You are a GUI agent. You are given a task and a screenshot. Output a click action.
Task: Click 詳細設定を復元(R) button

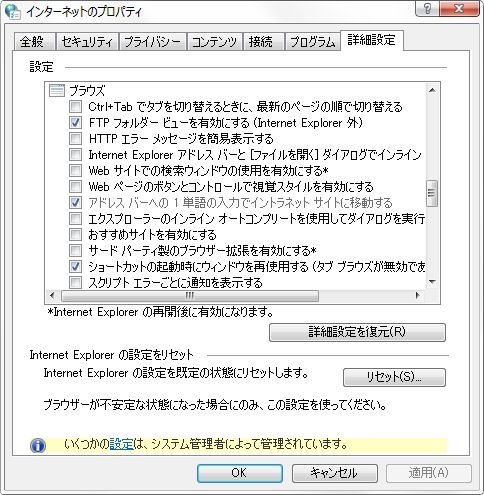[x=357, y=332]
